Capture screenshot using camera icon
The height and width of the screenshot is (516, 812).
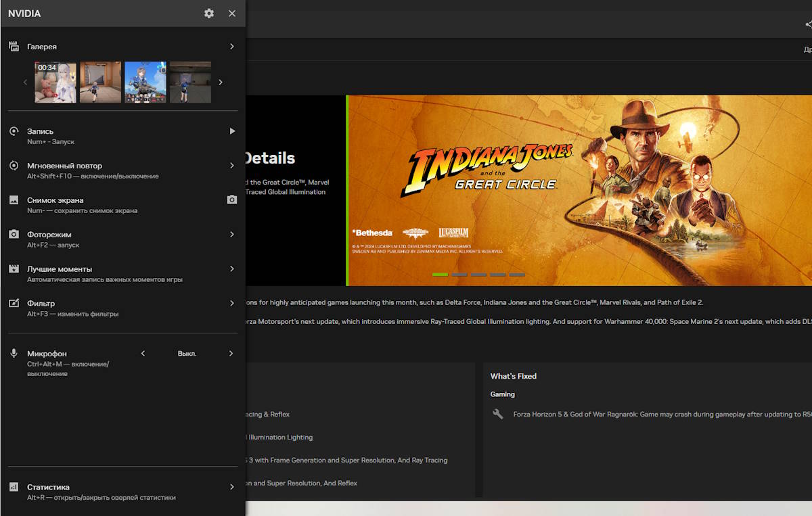pyautogui.click(x=232, y=200)
